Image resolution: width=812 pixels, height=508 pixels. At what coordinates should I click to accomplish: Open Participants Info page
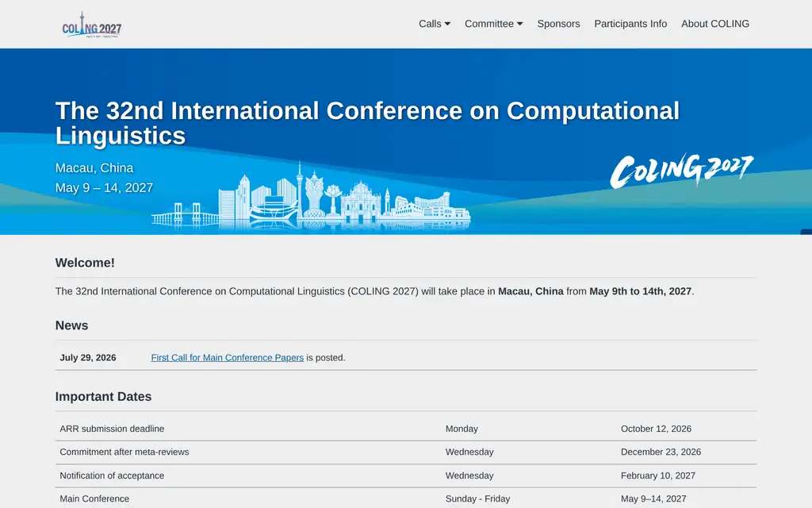[x=630, y=24]
